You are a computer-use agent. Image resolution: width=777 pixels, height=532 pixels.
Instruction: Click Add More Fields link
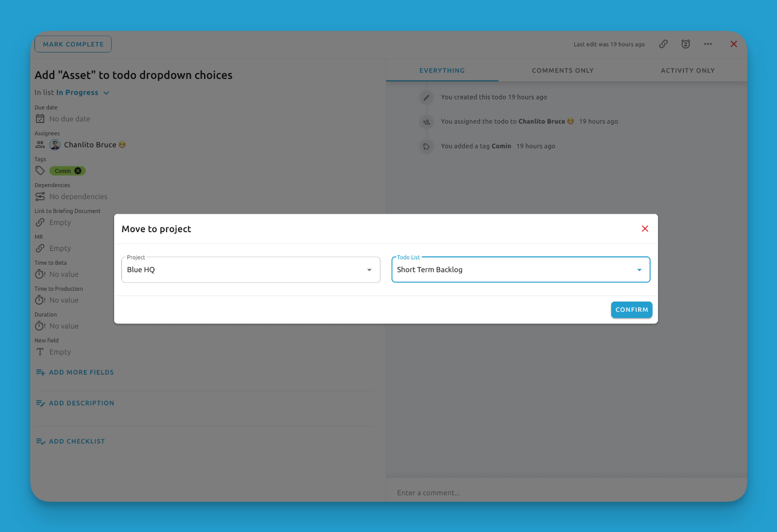coord(81,372)
